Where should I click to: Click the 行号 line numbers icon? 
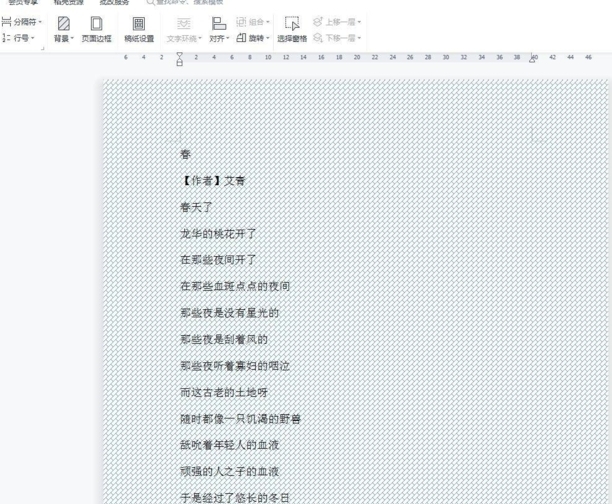(x=6, y=38)
